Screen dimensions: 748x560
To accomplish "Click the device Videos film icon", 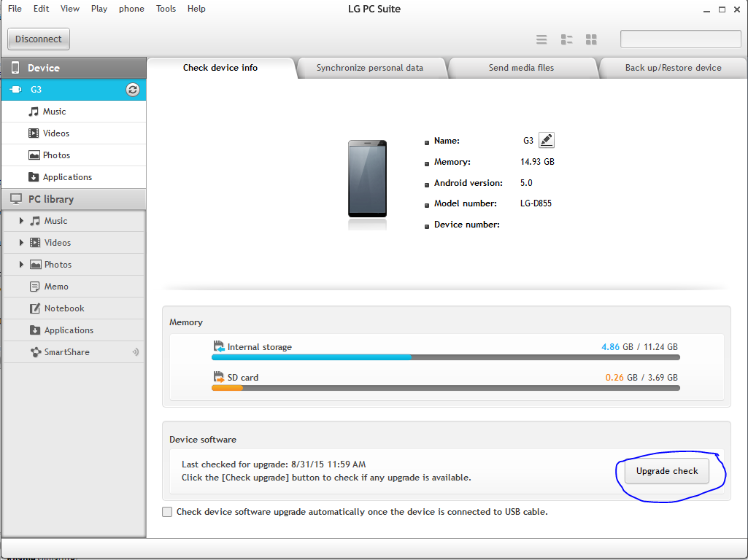I will [x=34, y=133].
